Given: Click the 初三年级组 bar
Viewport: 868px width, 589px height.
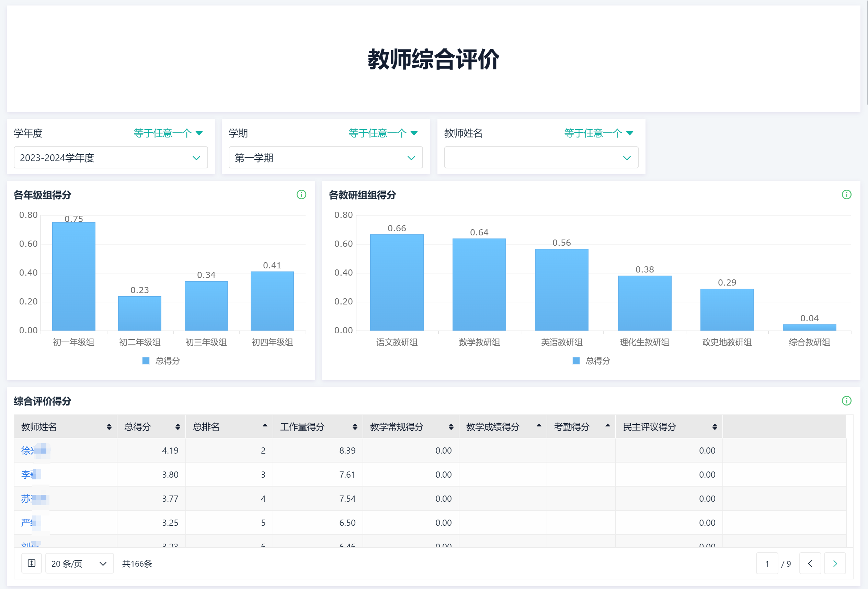Looking at the screenshot, I should pos(206,306).
